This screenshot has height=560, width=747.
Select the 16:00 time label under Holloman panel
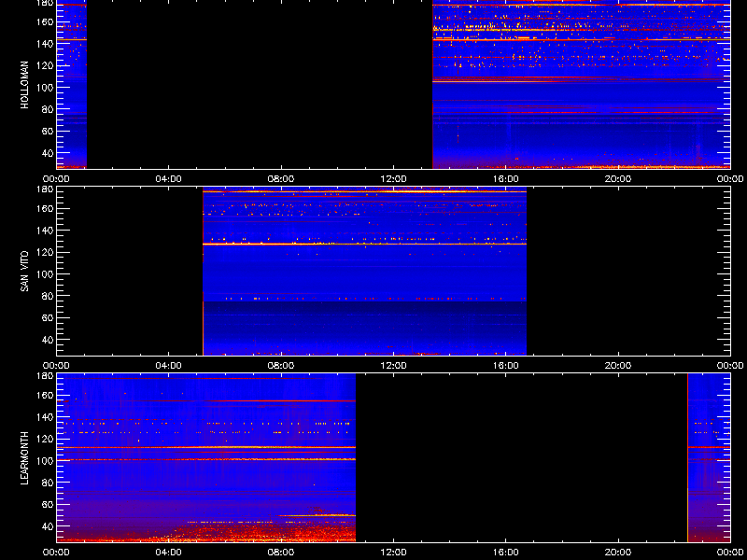pyautogui.click(x=506, y=179)
